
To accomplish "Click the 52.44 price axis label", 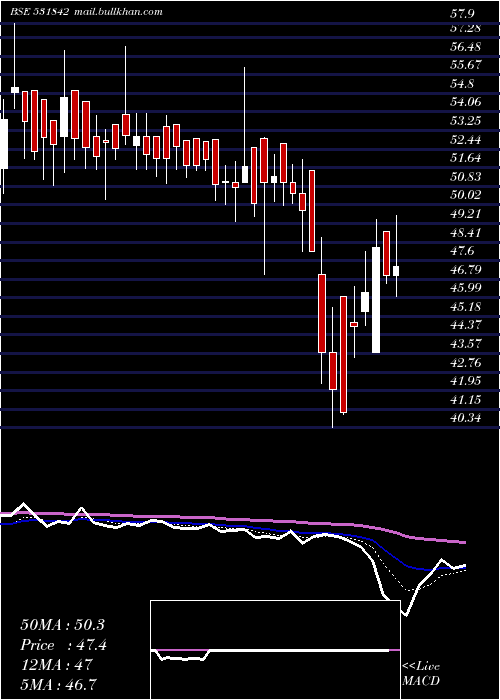I will coord(466,140).
